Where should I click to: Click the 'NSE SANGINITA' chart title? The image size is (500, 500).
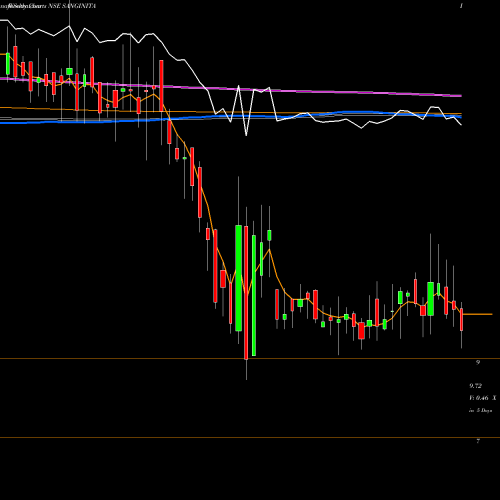tap(72, 6)
